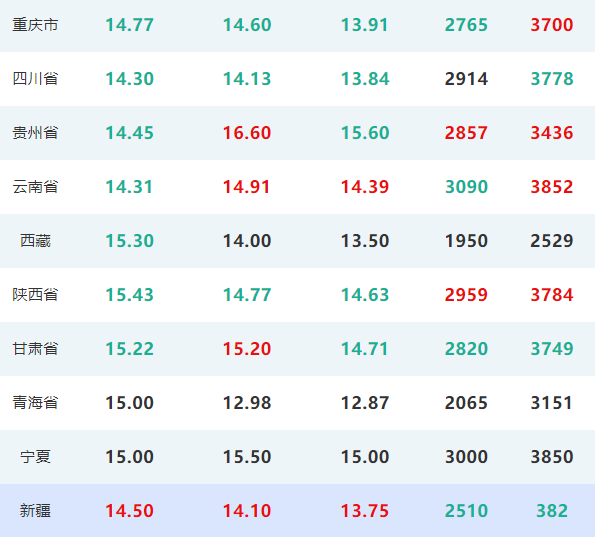This screenshot has width=598, height=537.
Task: Click the green 3090 value for 云南省
Action: click(466, 187)
